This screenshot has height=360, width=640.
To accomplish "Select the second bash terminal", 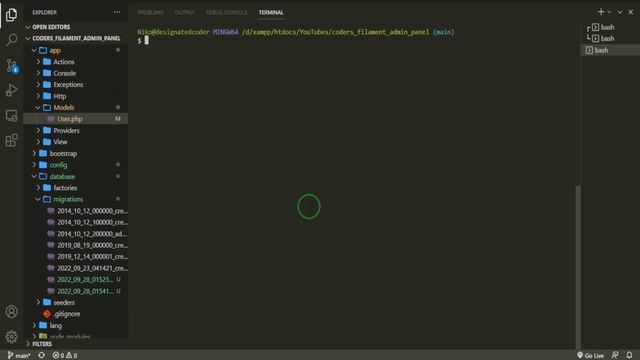I will 610,38.
